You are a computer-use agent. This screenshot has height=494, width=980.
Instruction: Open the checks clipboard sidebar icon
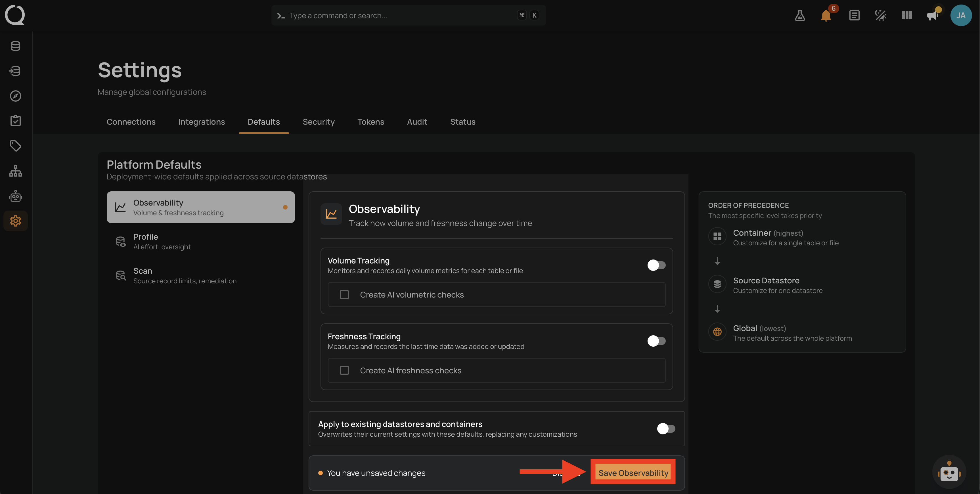16,121
